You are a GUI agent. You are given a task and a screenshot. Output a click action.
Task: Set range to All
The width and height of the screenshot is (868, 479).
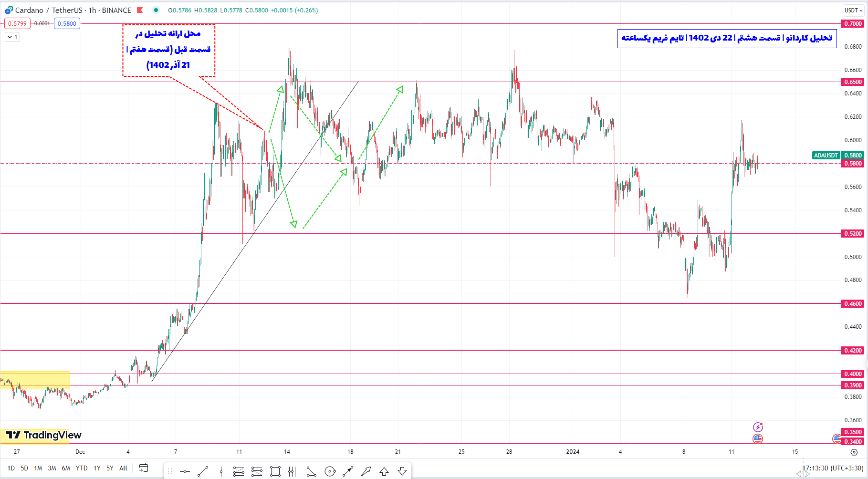pos(123,468)
